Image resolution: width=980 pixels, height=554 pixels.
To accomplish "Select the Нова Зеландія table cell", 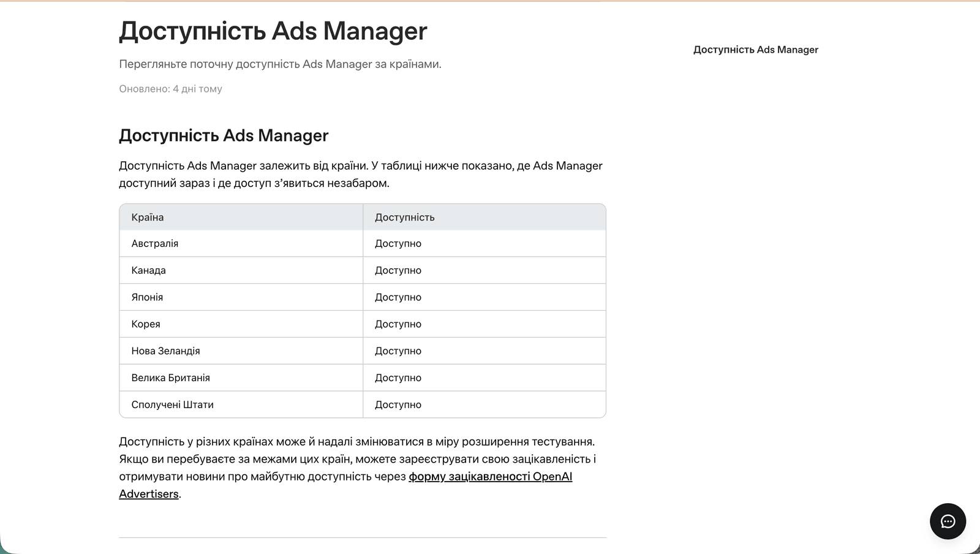I will coord(241,351).
